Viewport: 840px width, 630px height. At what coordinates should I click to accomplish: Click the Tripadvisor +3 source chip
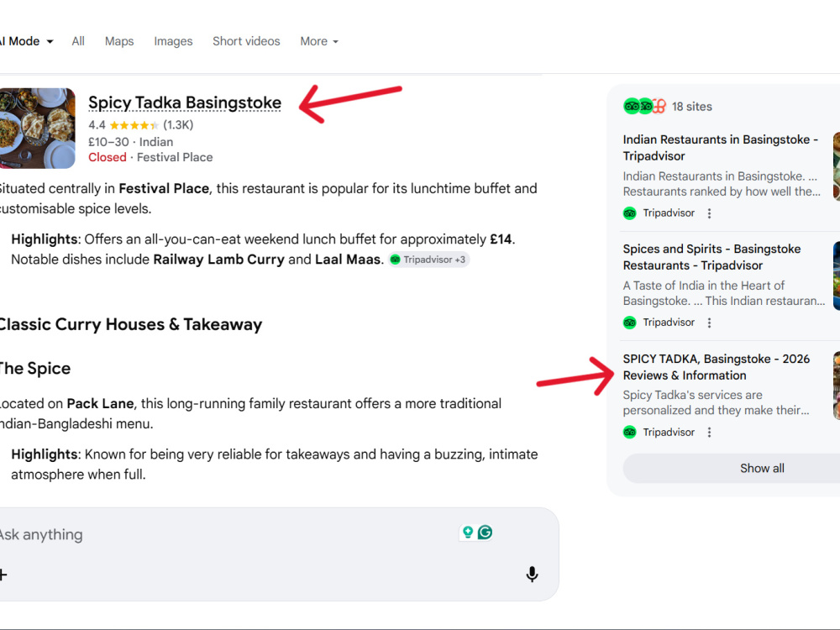pos(428,260)
